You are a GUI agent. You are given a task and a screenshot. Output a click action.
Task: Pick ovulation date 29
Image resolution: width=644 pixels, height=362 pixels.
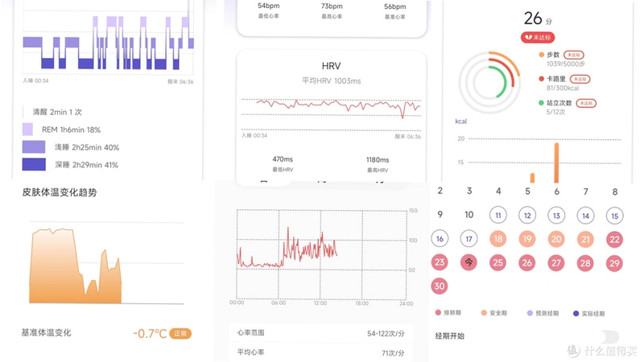tap(614, 263)
